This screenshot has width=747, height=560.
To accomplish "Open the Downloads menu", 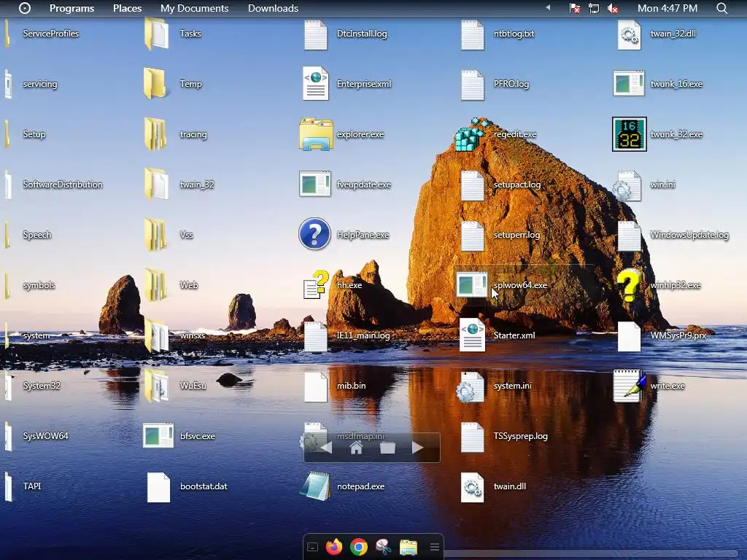I will (273, 8).
